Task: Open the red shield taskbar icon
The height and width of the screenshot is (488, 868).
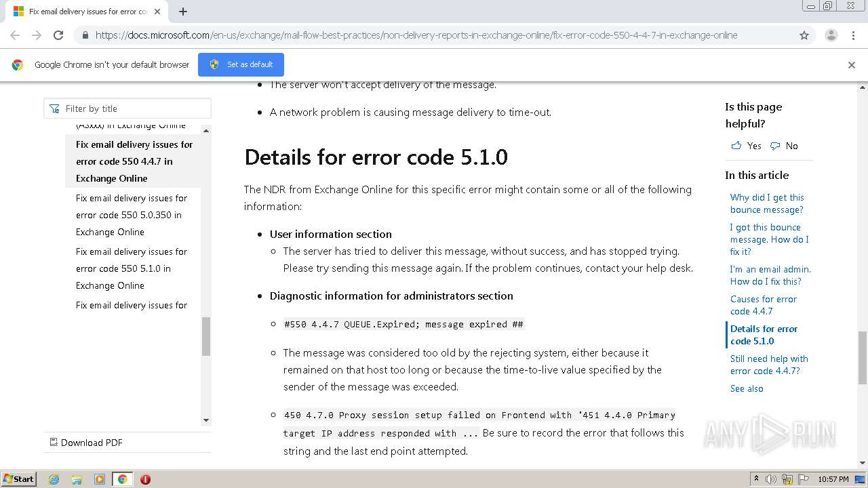Action: click(x=145, y=479)
